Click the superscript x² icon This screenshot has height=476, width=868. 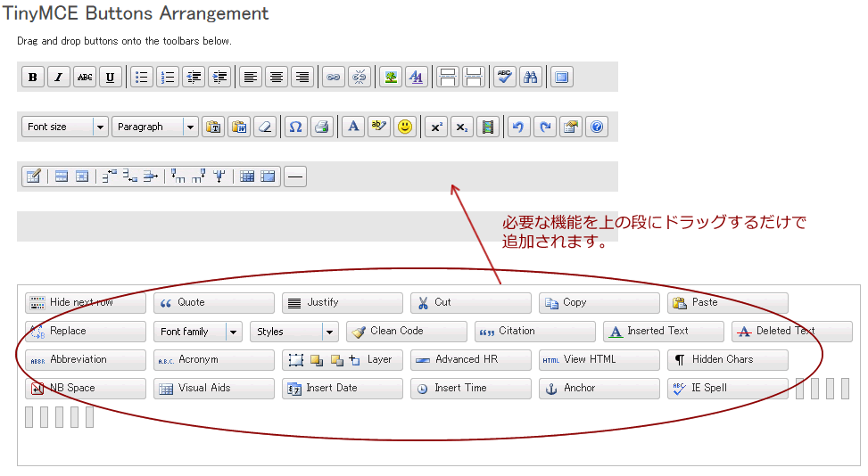pos(436,127)
